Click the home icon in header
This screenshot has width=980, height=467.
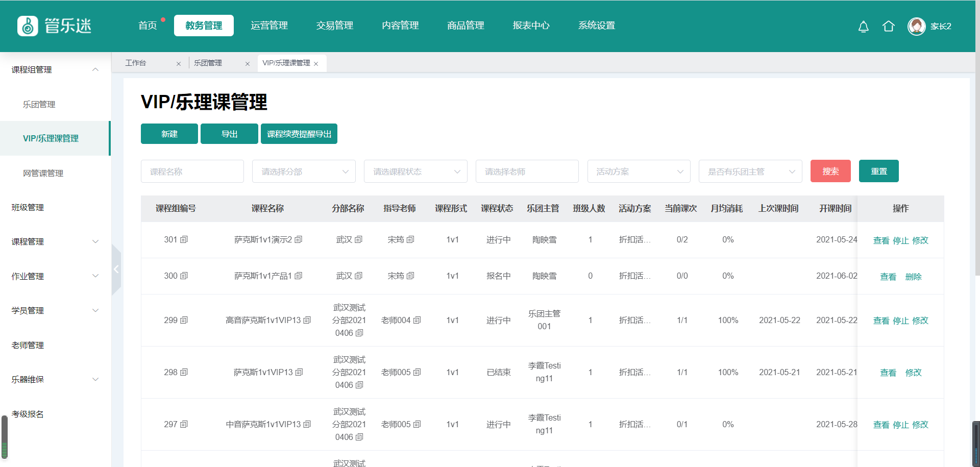point(888,27)
